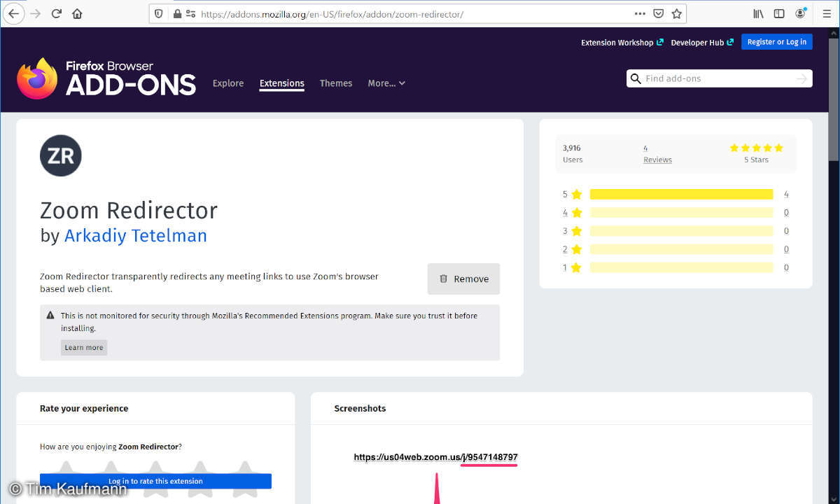Viewport: 840px width, 504px height.
Task: Reload the page with the refresh icon
Action: click(x=57, y=13)
